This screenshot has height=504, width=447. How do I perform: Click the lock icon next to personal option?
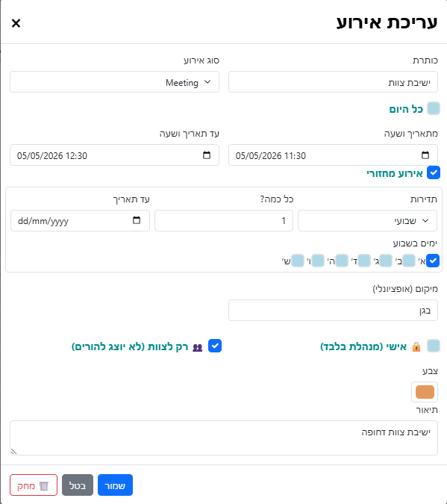[416, 346]
